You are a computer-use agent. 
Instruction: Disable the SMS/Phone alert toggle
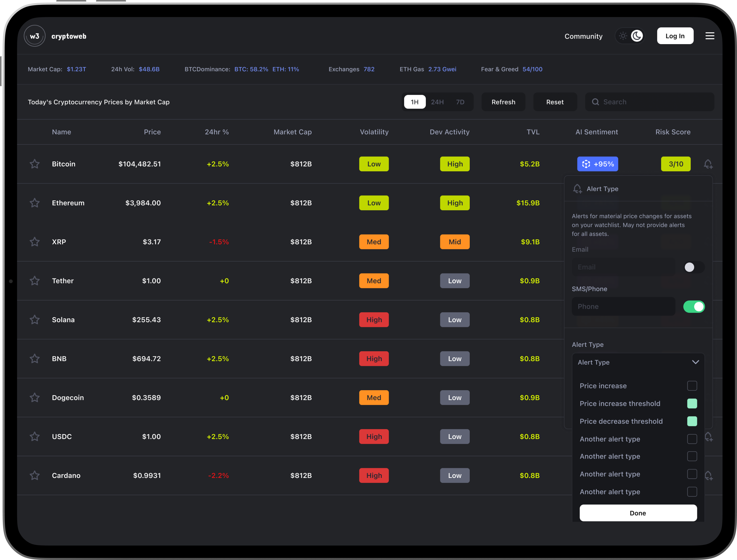(x=694, y=306)
